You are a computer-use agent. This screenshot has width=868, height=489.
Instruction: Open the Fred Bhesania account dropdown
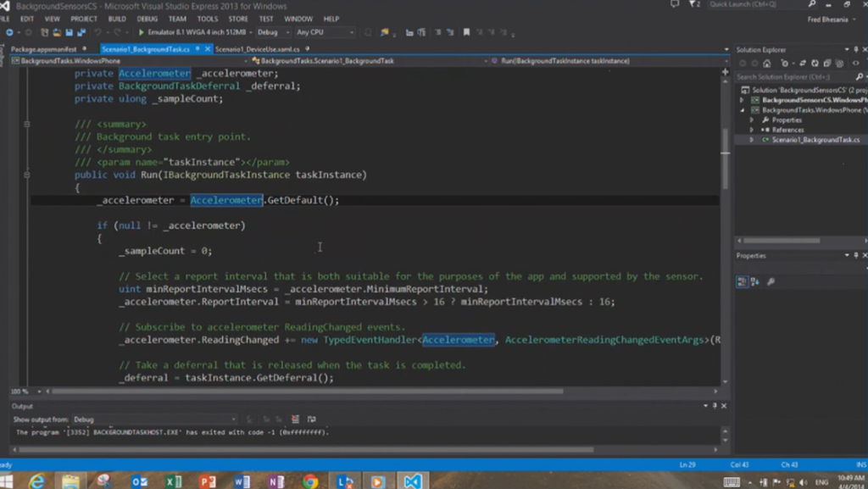coord(831,19)
